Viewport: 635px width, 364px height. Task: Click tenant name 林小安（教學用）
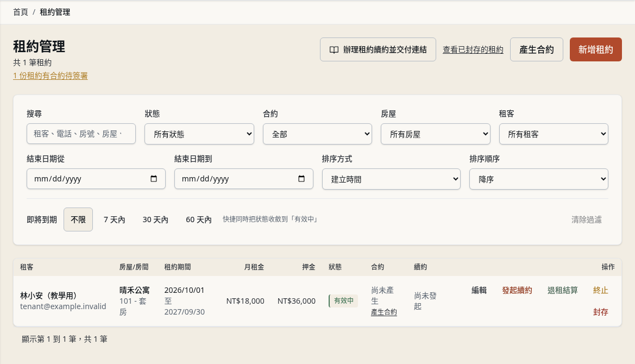[x=48, y=296]
